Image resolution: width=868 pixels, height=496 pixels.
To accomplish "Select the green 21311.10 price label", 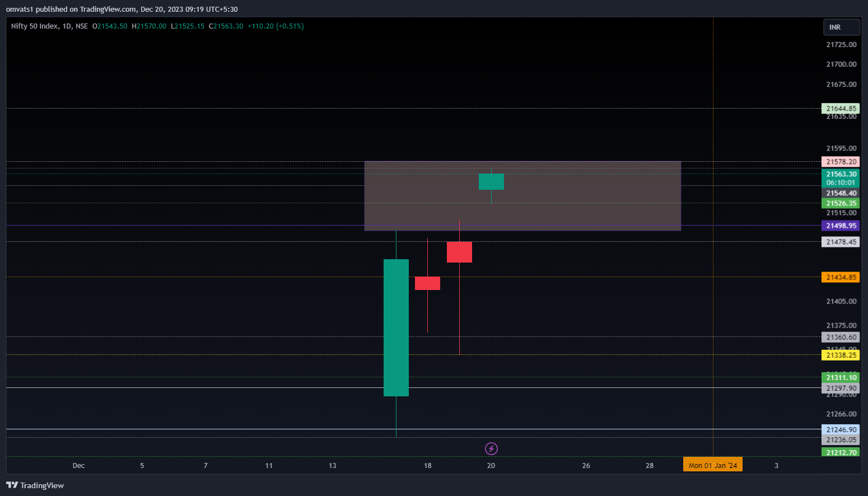I will coord(841,377).
